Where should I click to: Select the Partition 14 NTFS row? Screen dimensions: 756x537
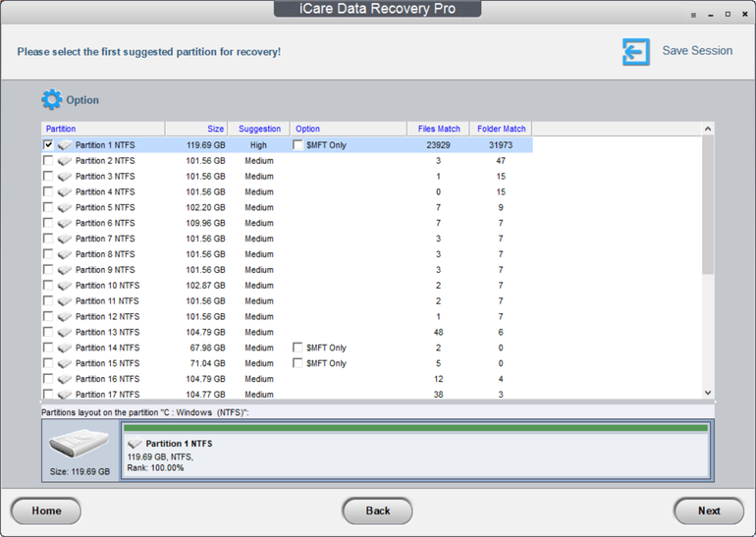[287, 348]
